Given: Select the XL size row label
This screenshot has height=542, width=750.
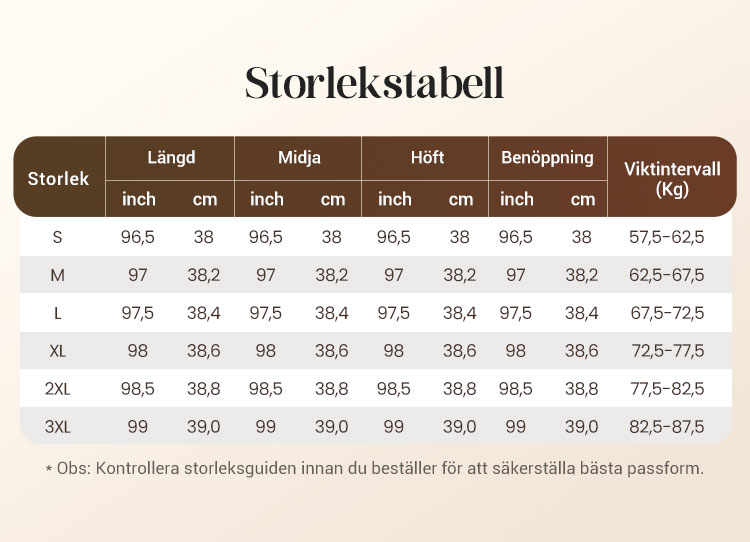Looking at the screenshot, I should tap(58, 351).
